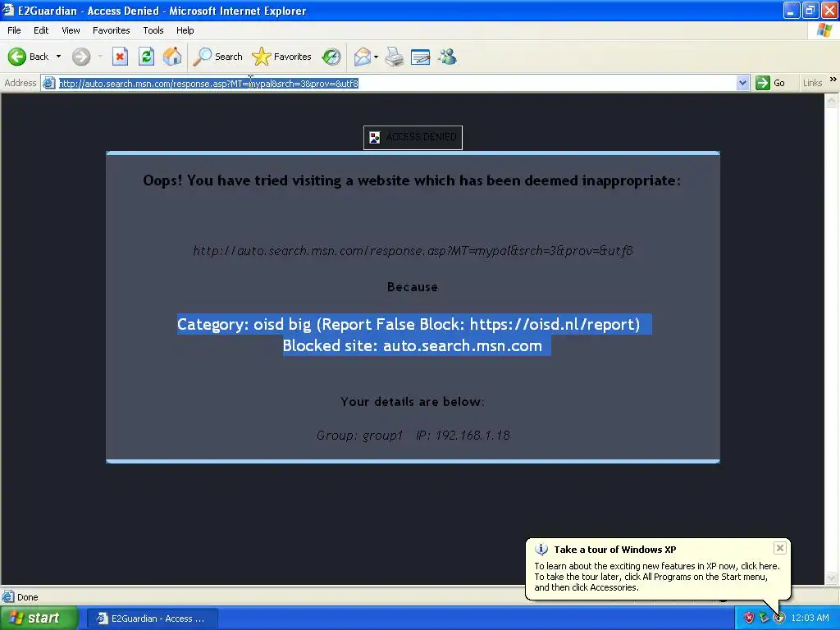Click the vertical scrollbar up arrow

tap(832, 99)
